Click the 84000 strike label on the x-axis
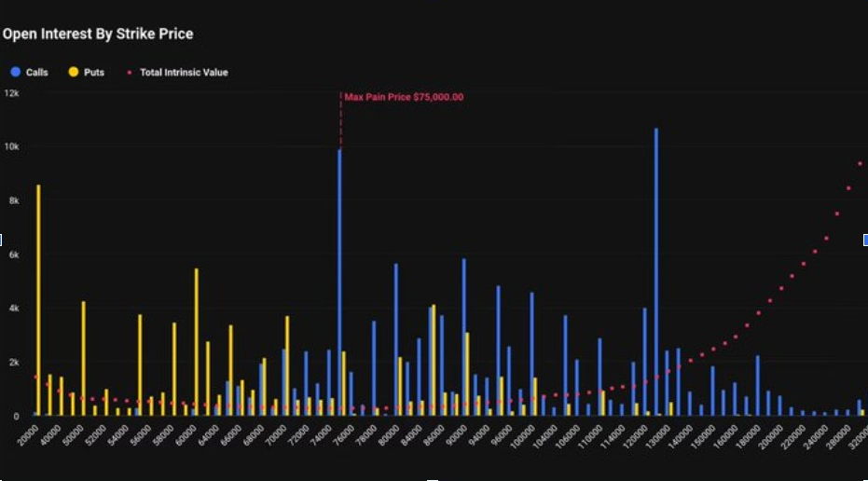This screenshot has height=481, width=868. click(x=411, y=435)
